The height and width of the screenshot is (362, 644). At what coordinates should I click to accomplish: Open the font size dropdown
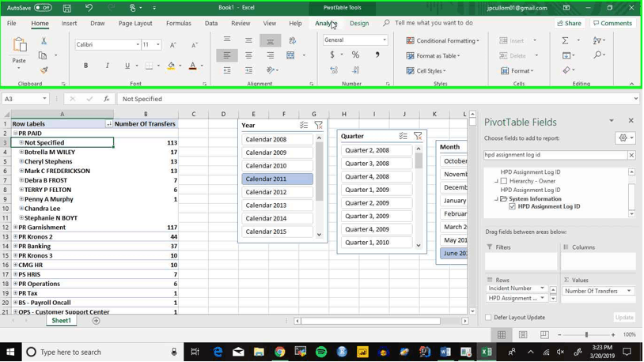click(x=158, y=45)
